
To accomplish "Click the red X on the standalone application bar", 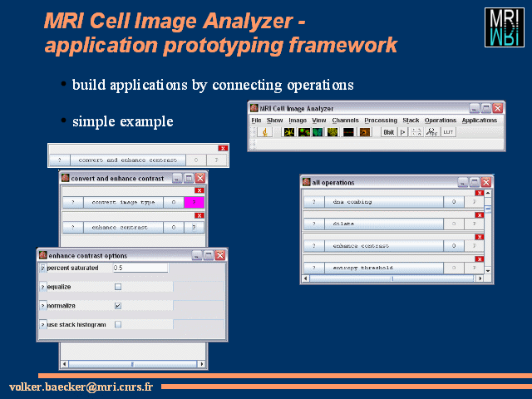I will pos(223,148).
